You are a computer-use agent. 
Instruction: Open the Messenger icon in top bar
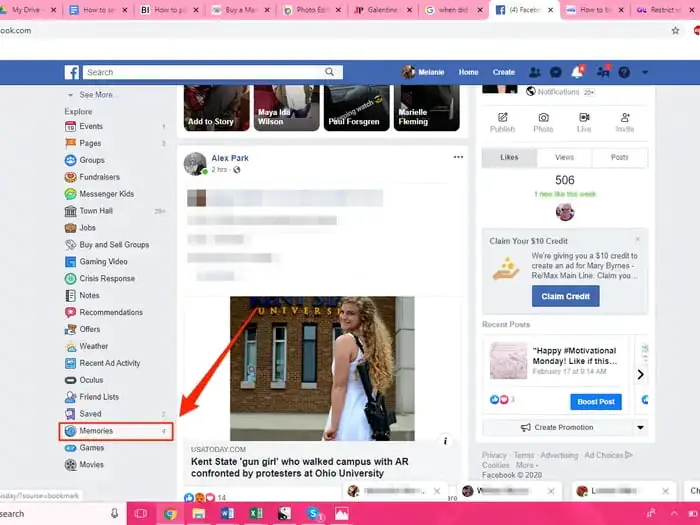555,72
